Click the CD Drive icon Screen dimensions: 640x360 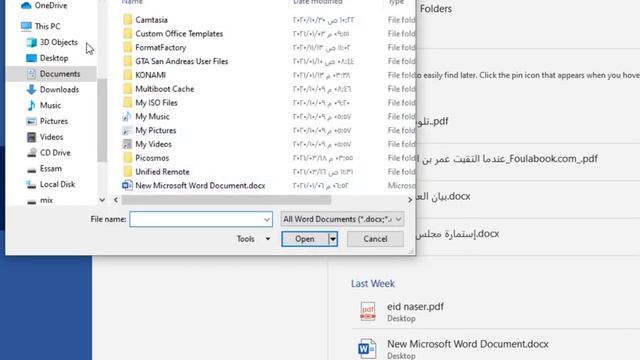point(31,153)
